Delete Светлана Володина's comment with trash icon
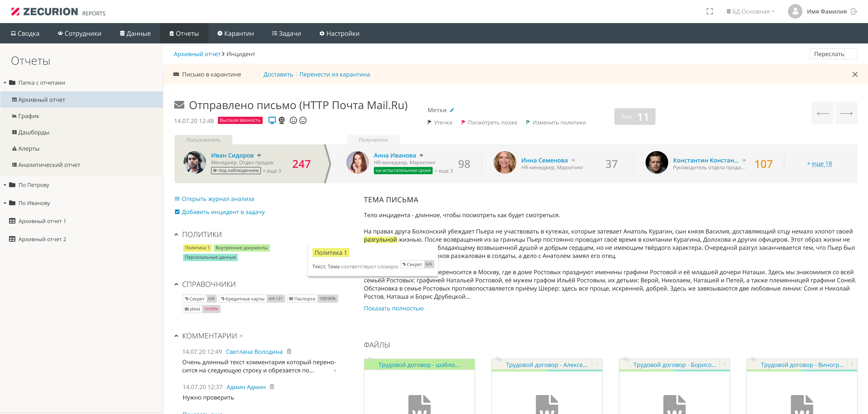Screen dimensions: 868x414 [x=289, y=351]
